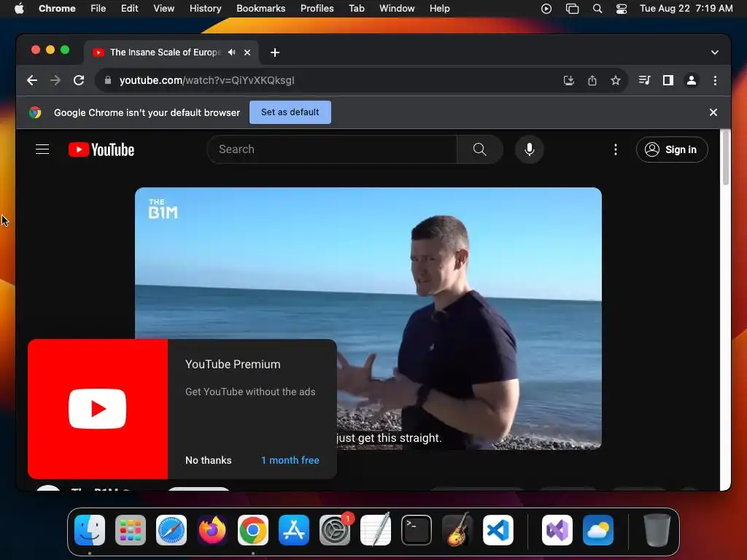Open the History menu
Image resolution: width=747 pixels, height=560 pixels.
tap(205, 9)
